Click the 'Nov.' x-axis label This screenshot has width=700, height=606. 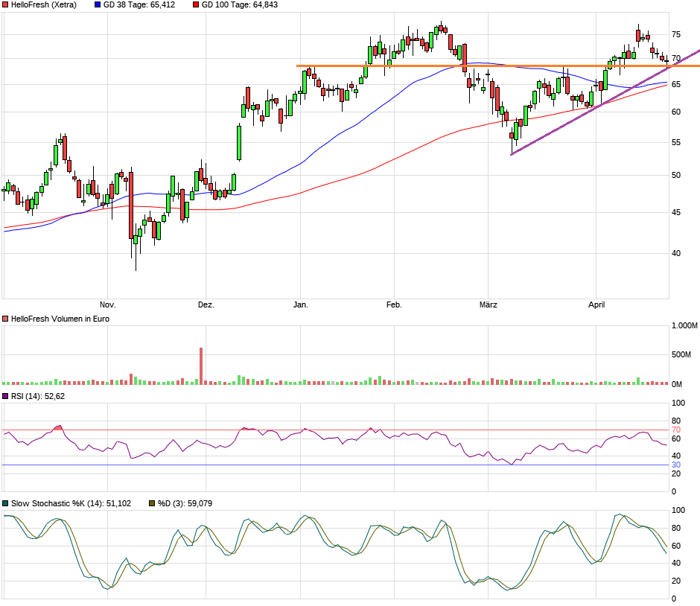pyautogui.click(x=107, y=304)
